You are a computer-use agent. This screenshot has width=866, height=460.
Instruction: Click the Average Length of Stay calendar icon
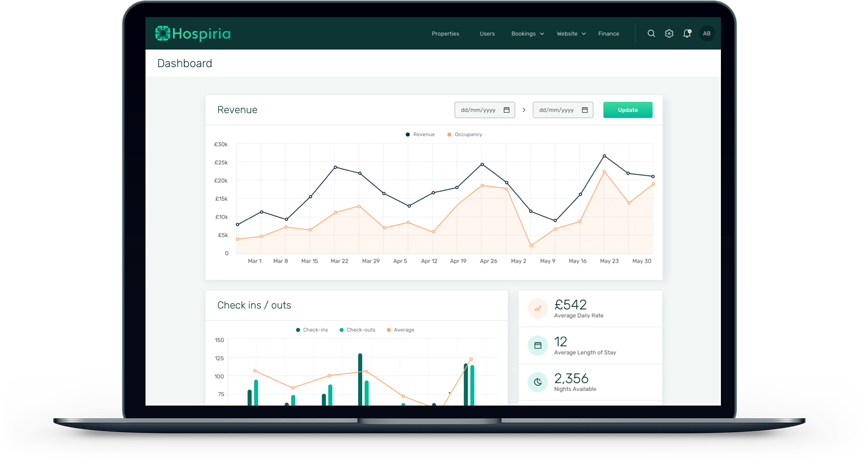537,346
